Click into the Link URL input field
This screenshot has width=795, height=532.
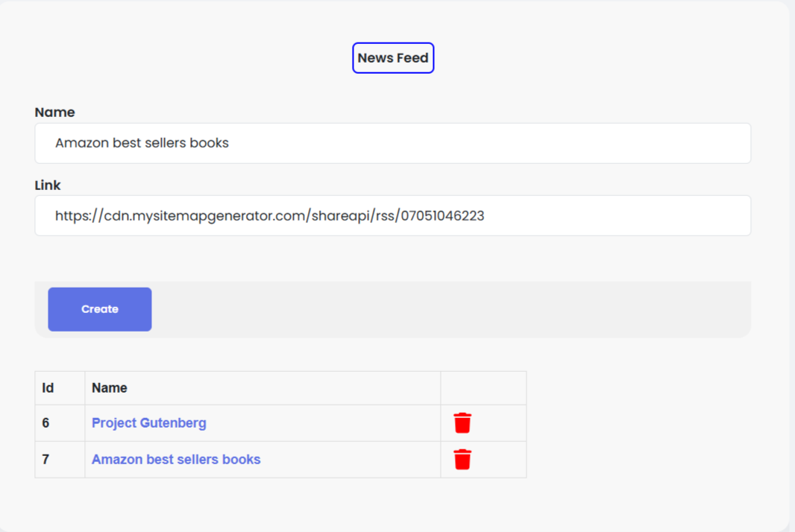(x=392, y=216)
